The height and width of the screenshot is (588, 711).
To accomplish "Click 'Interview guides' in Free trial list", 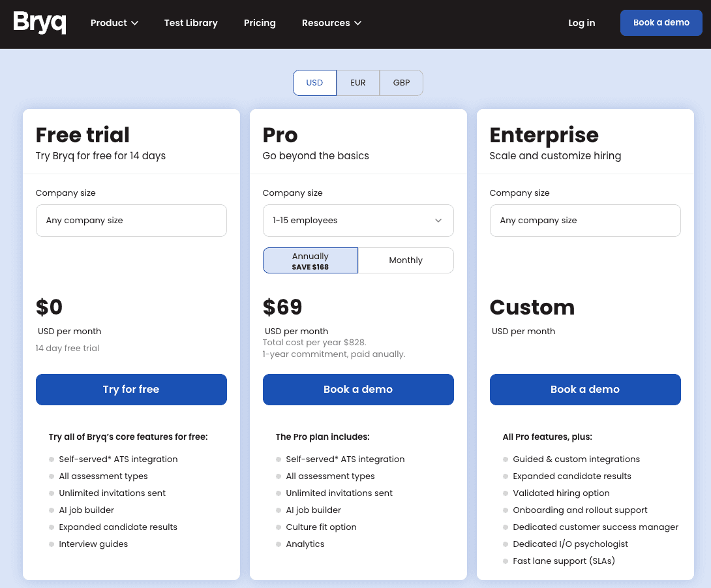I will pos(93,544).
